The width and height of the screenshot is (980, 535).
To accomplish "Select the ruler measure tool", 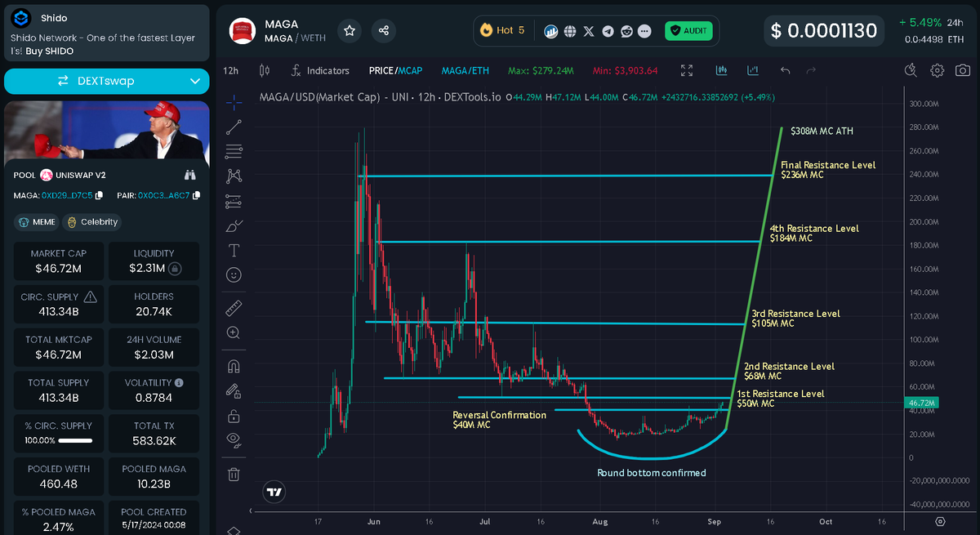I will tap(234, 308).
